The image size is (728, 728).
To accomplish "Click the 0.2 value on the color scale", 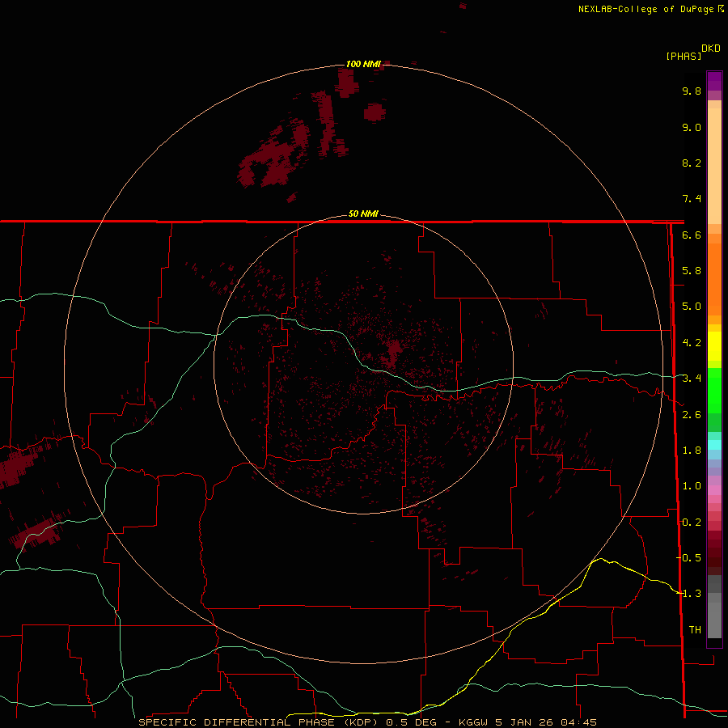I will (x=692, y=523).
